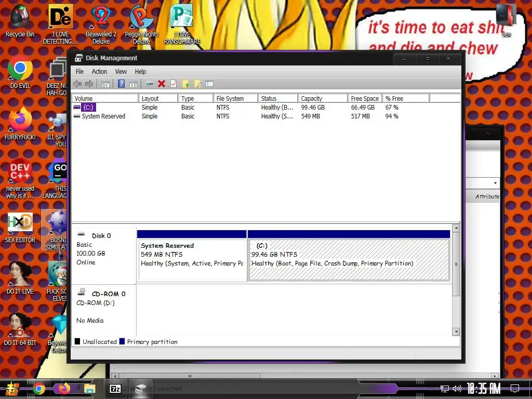Select the Dev C++ desktop icon
The width and height of the screenshot is (532, 399).
[20, 179]
